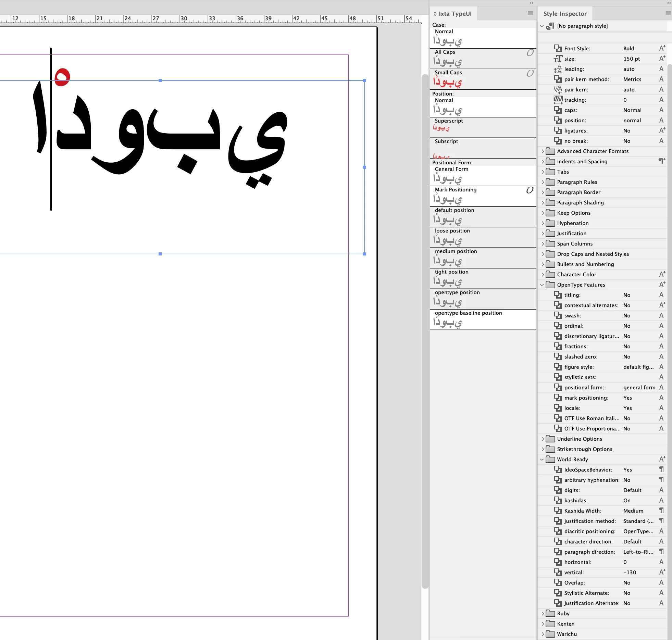This screenshot has height=640, width=672.
Task: Collapse double arrows above Ixta TypeUI panel
Action: tap(531, 3)
